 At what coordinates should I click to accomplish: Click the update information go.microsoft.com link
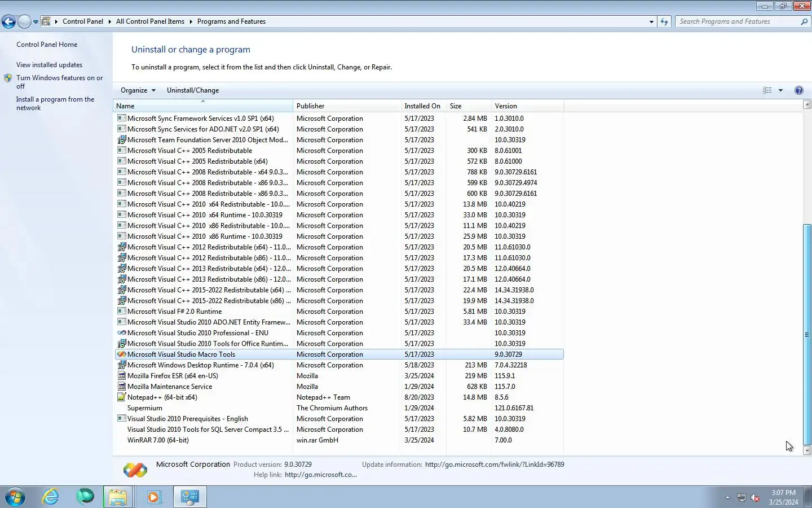click(495, 465)
